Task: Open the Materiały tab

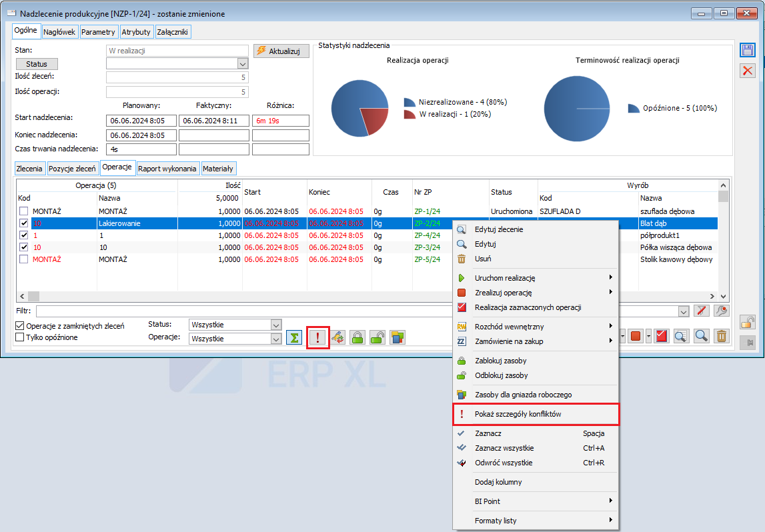Action: [218, 169]
